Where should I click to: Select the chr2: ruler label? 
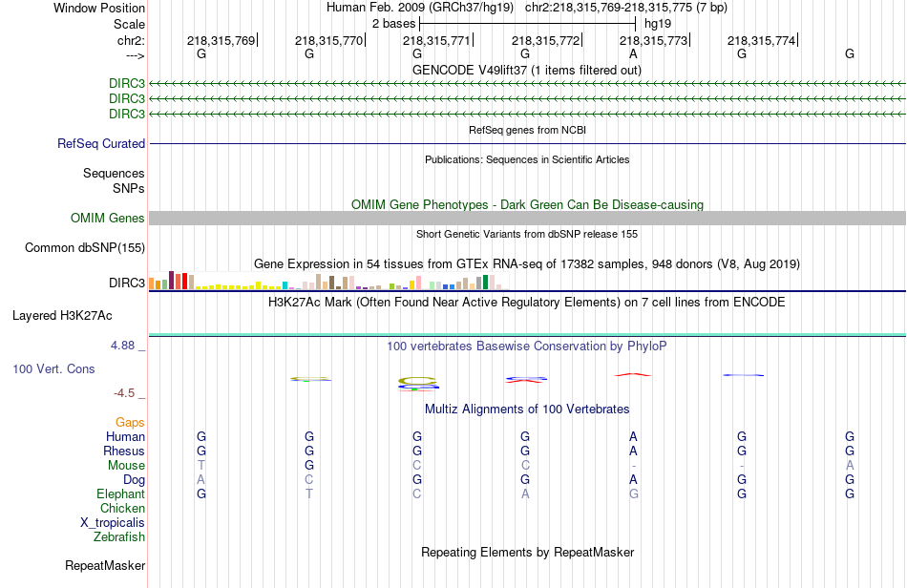[131, 40]
